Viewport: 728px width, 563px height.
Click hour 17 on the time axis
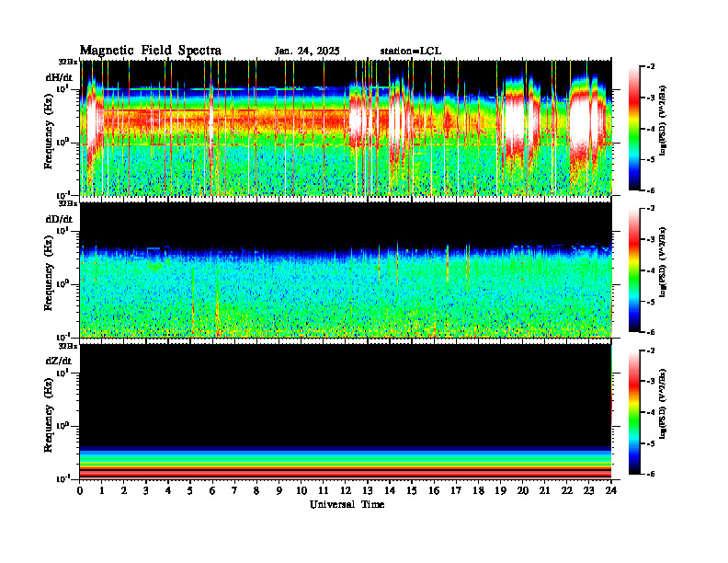[457, 490]
